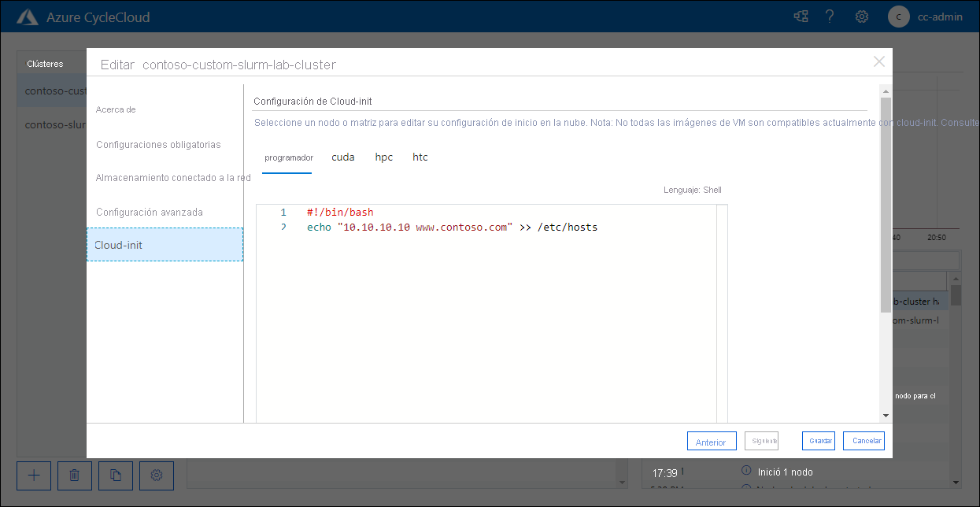Image resolution: width=980 pixels, height=507 pixels.
Task: Open the htc node tab
Action: 420,157
